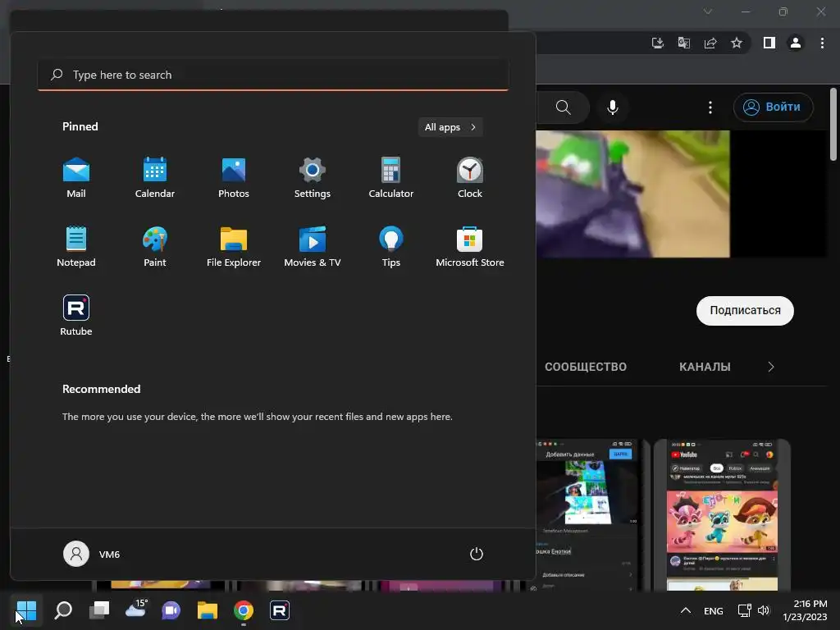Open taskbar Search magnifier

pos(63,610)
